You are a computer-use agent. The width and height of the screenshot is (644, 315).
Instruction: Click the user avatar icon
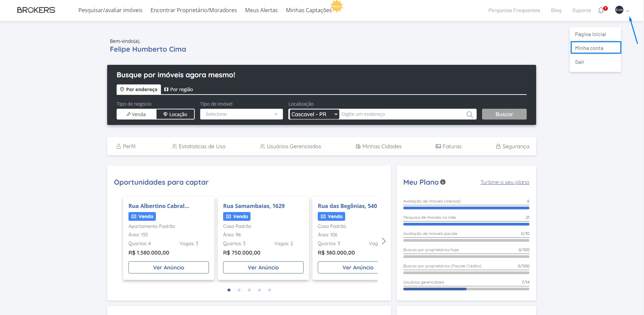click(x=619, y=10)
